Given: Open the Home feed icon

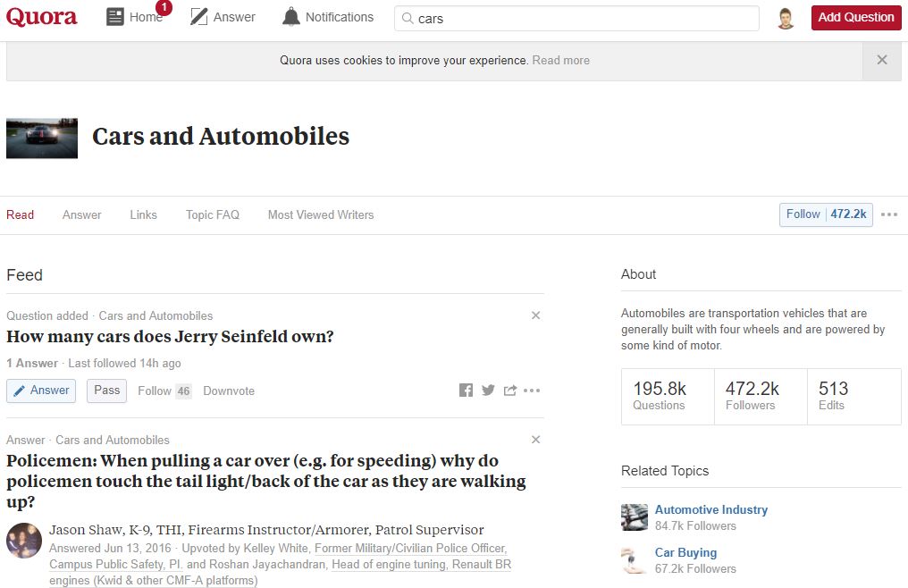Looking at the screenshot, I should click(x=115, y=17).
